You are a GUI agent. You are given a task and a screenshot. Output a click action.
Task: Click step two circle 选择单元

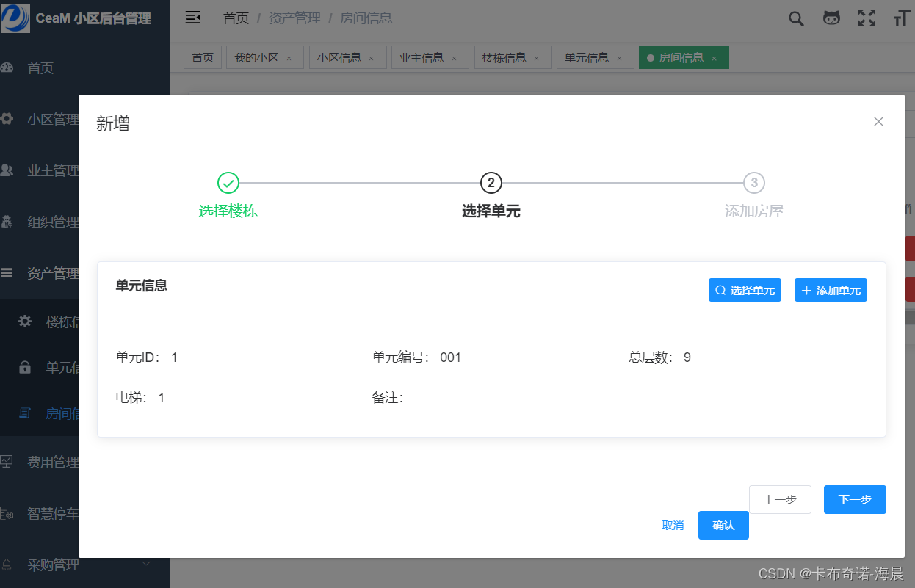pyautogui.click(x=491, y=183)
